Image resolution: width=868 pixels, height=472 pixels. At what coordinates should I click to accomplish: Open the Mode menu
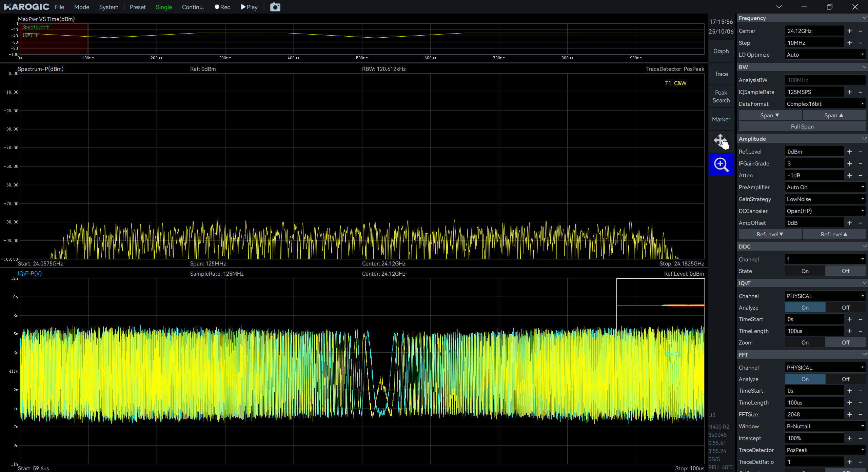82,7
